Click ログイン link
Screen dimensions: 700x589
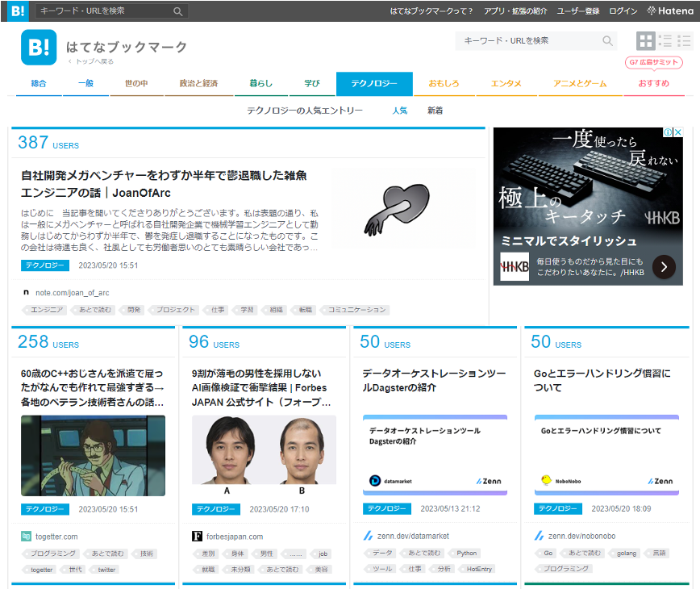pos(623,11)
